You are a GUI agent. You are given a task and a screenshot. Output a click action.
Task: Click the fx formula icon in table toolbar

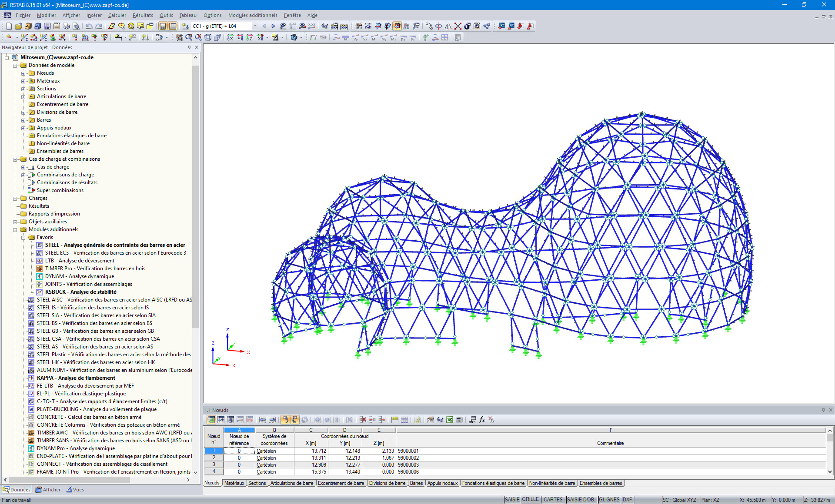[x=482, y=420]
